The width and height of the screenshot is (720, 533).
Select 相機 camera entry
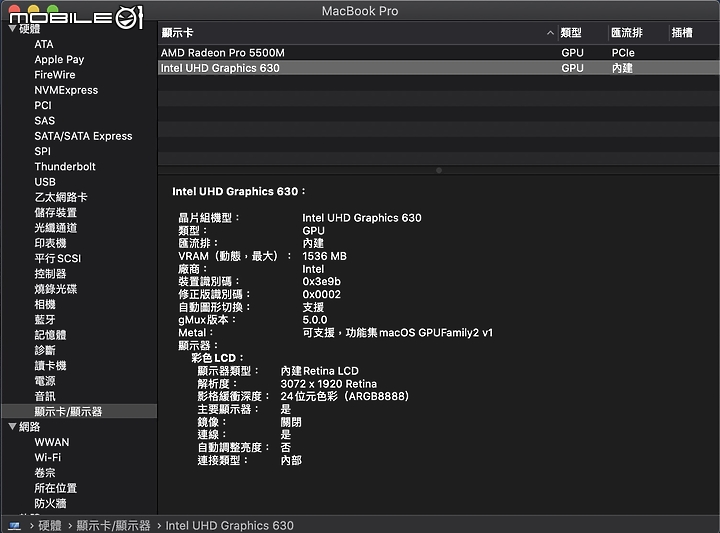point(45,304)
